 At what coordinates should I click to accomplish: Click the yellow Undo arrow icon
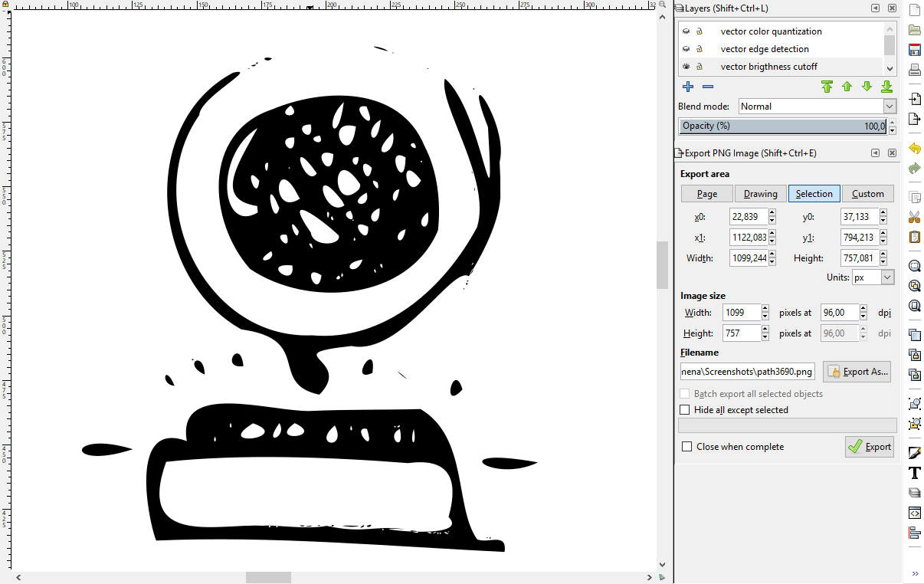[914, 148]
